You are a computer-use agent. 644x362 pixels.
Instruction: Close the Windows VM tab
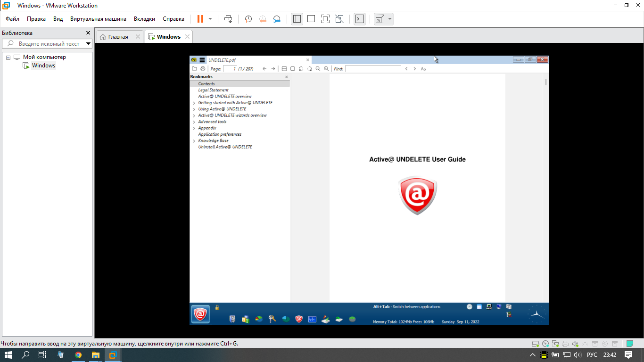(x=187, y=37)
